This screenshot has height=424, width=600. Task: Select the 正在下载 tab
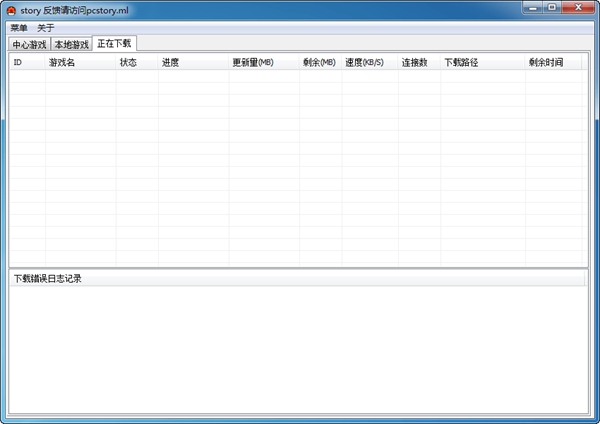click(114, 43)
